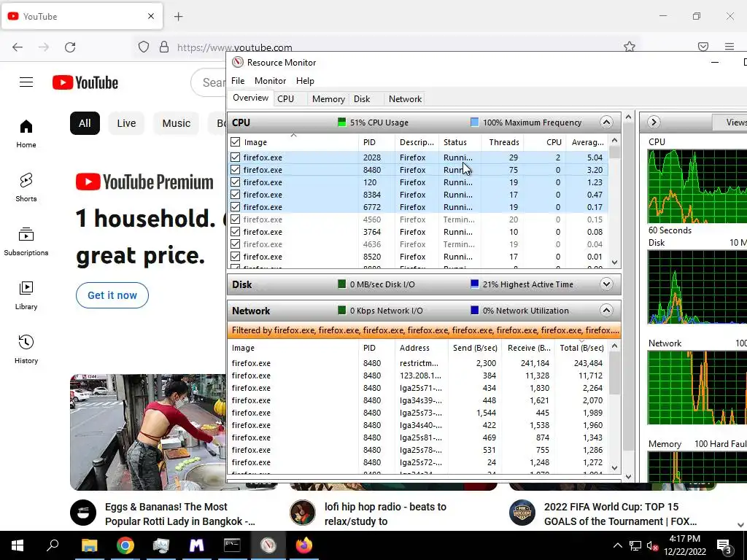The width and height of the screenshot is (747, 560).
Task: Uncheck firefox.exe PID 8480 checkbox in CPU list
Action: 236,169
